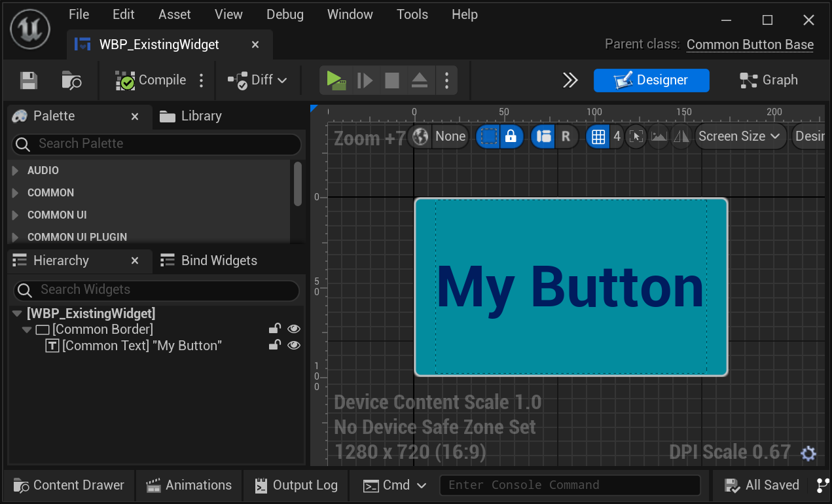
Task: Open Compile options three-dot menu
Action: 202,81
